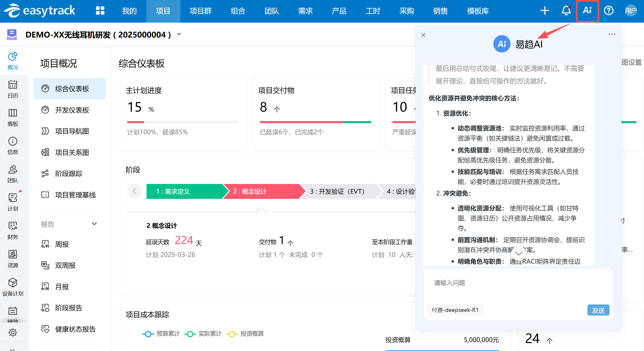Open the 工时 top menu item
Screen dimensions: 644x351
click(x=373, y=11)
